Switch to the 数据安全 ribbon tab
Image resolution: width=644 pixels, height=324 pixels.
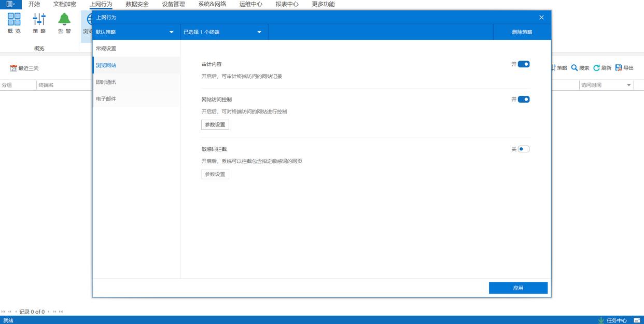coord(137,4)
